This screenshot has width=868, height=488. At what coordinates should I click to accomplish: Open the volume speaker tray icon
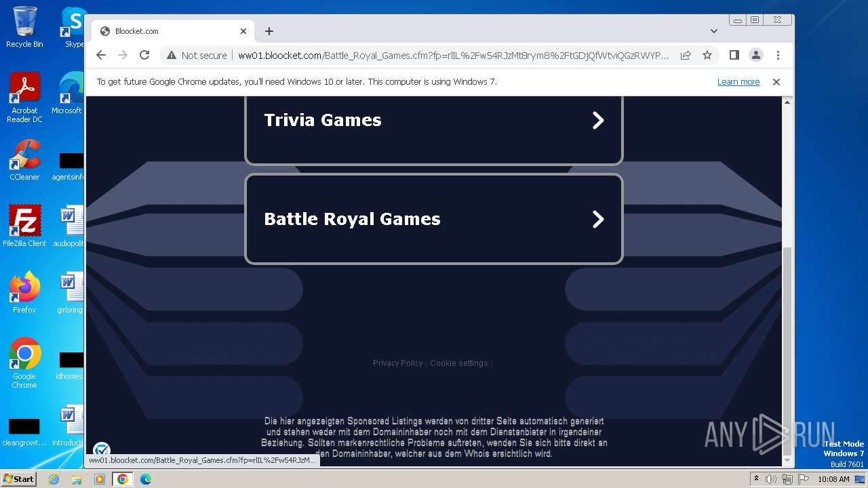(x=771, y=479)
